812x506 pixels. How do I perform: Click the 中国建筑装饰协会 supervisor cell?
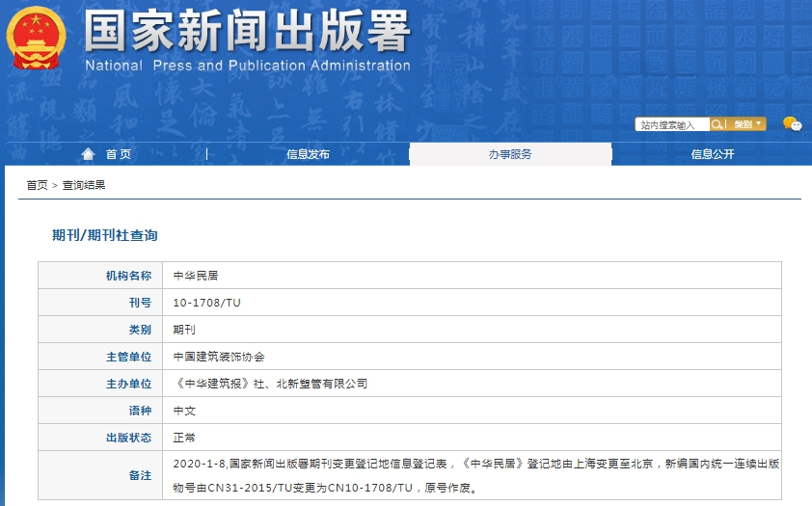(x=219, y=357)
